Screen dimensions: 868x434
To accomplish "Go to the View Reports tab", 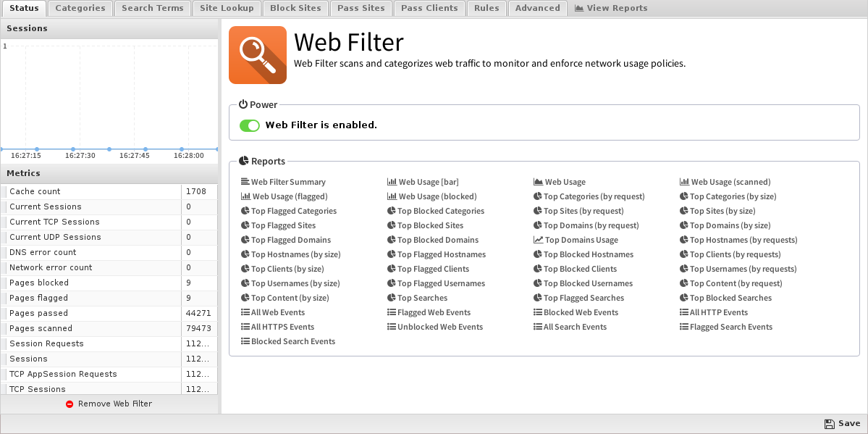I will click(611, 8).
